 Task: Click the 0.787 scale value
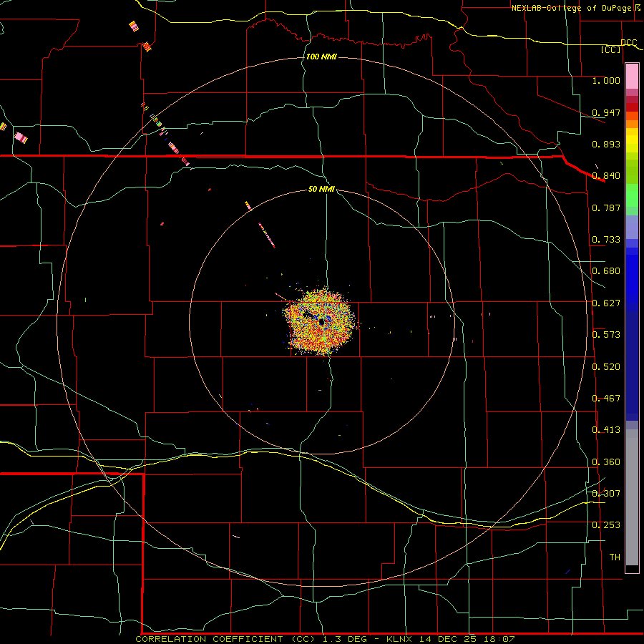click(606, 208)
